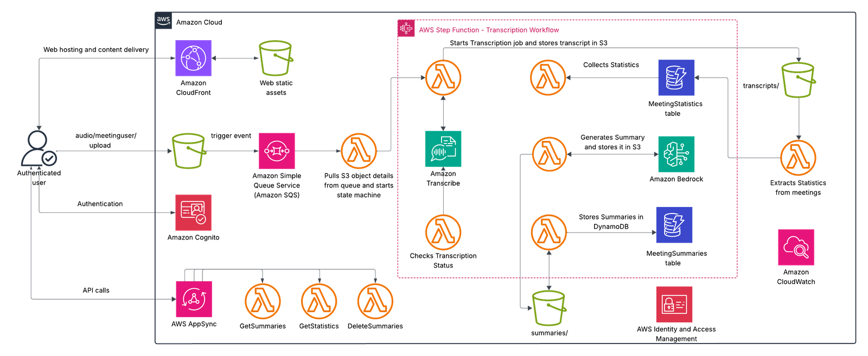Click the Amazon SQS queue icon
The image size is (868, 356).
[277, 151]
